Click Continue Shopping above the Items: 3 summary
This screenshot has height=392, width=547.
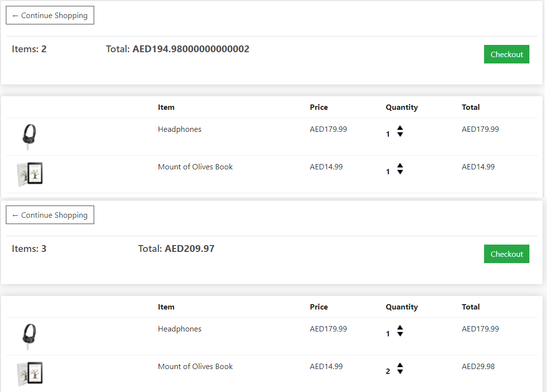tap(50, 215)
